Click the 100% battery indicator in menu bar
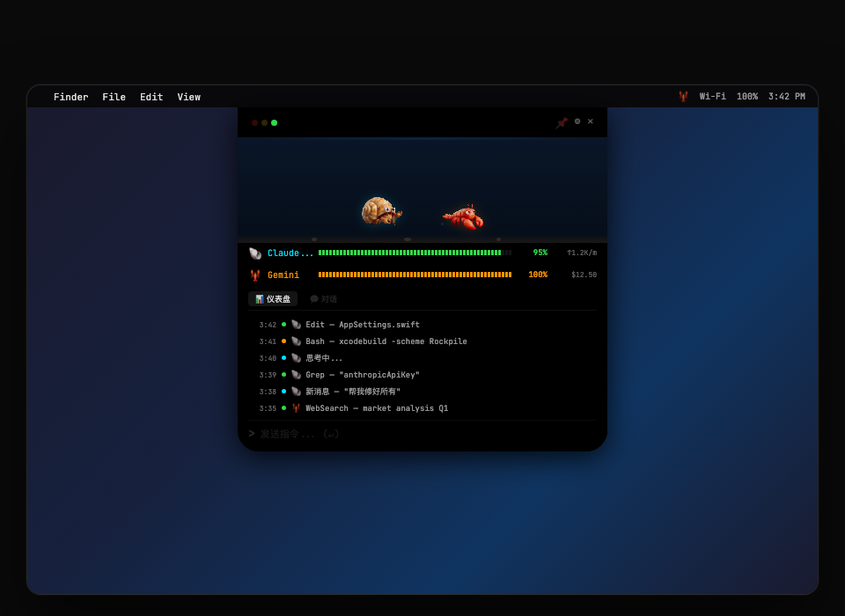Viewport: 845px width, 616px height. coord(747,97)
